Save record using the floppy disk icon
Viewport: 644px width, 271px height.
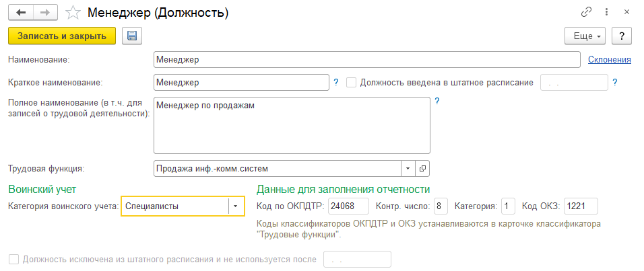pyautogui.click(x=132, y=36)
